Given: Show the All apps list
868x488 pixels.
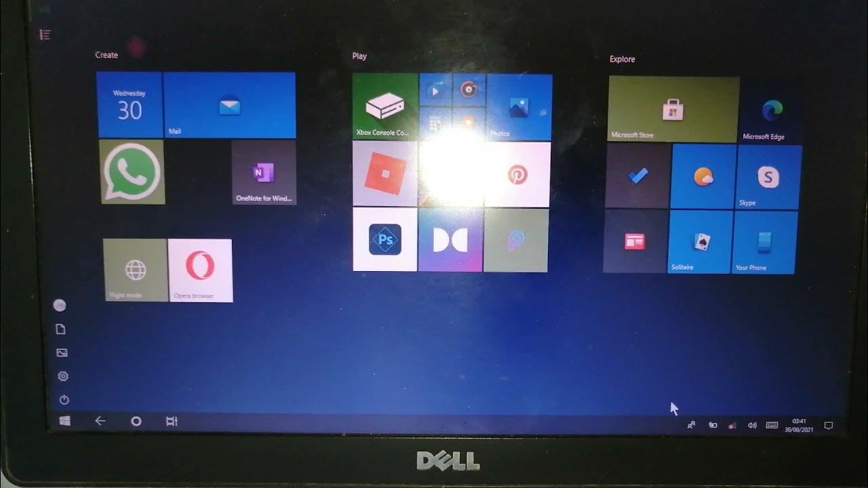Looking at the screenshot, I should [45, 34].
